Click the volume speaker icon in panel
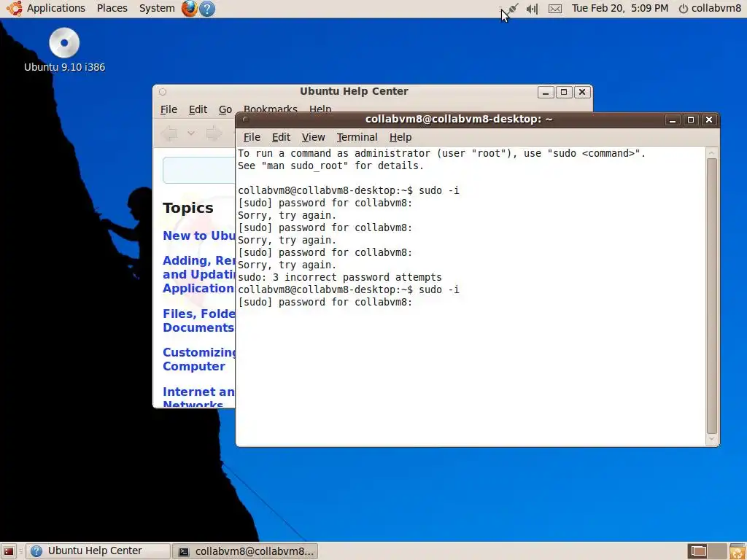Image resolution: width=747 pixels, height=560 pixels. tap(532, 9)
